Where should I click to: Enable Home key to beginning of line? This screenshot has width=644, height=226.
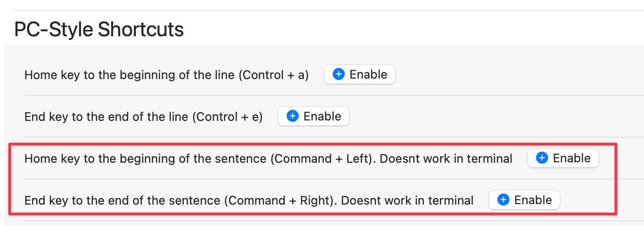[x=360, y=74]
